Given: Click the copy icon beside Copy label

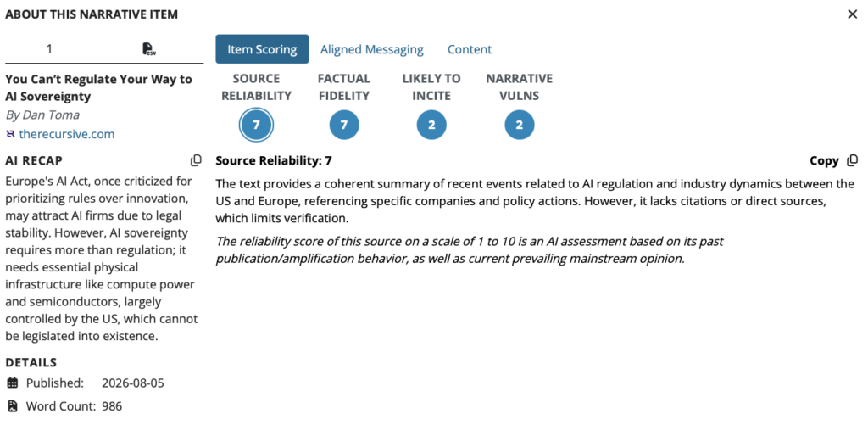Looking at the screenshot, I should click(853, 160).
